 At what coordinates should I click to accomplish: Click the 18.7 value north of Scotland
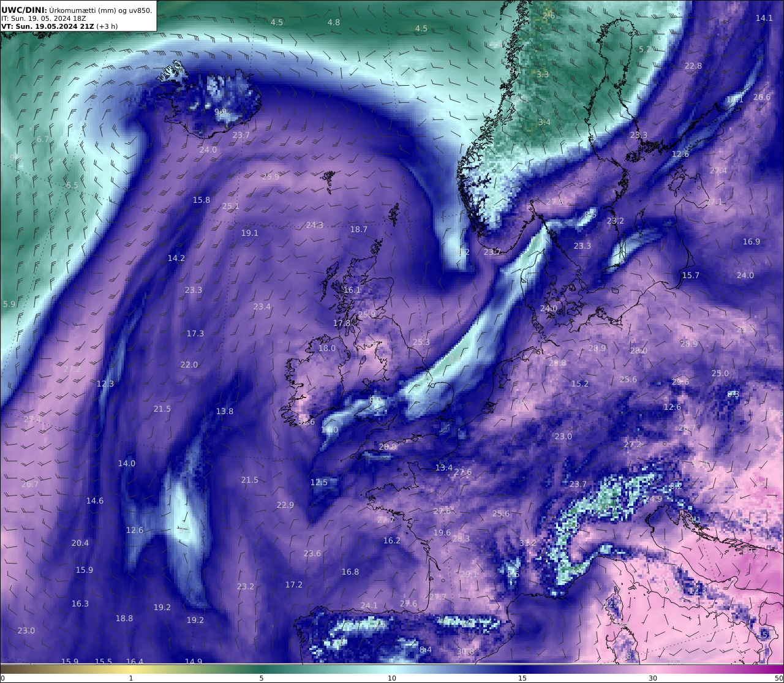tap(359, 230)
